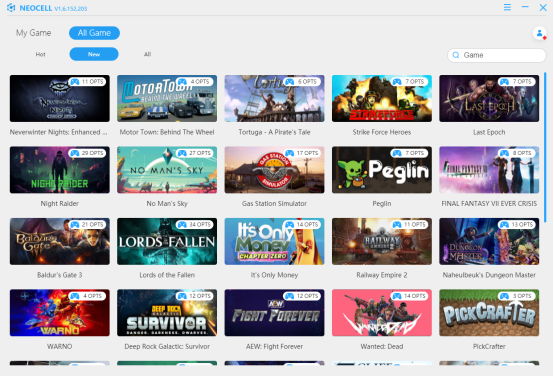Open the Last Epoch game thumbnail
This screenshot has width=554, height=376.
pyautogui.click(x=489, y=98)
